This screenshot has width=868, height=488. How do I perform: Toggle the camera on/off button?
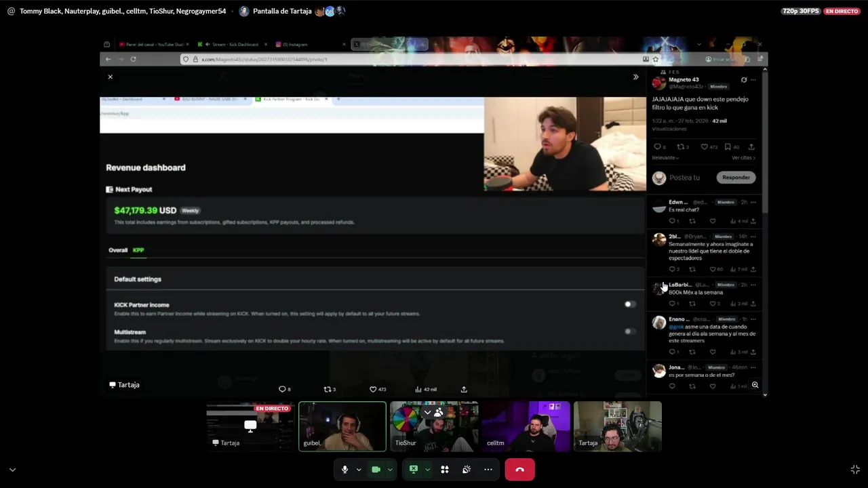376,470
